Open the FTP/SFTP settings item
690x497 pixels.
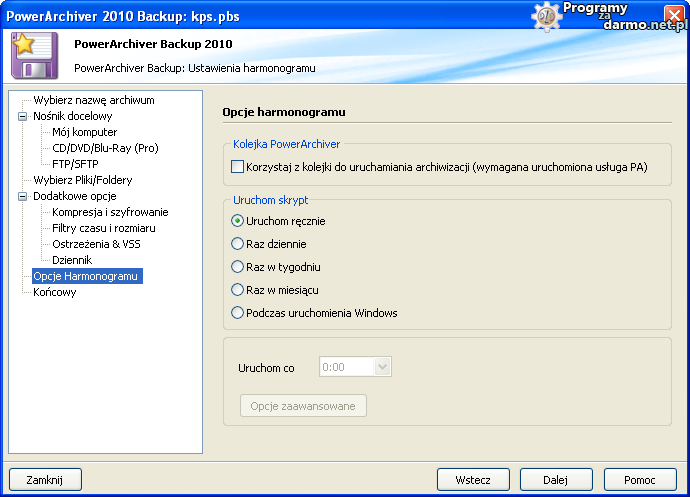point(76,164)
